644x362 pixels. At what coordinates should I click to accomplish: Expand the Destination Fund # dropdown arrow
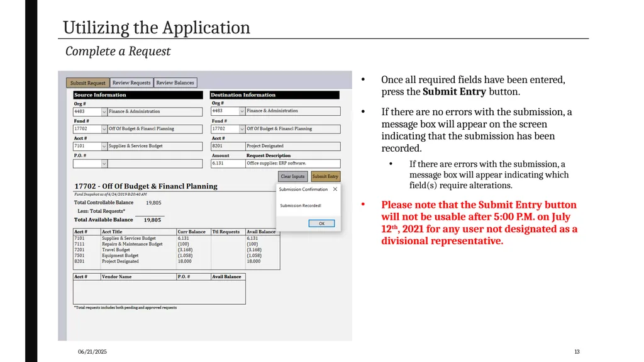(242, 129)
